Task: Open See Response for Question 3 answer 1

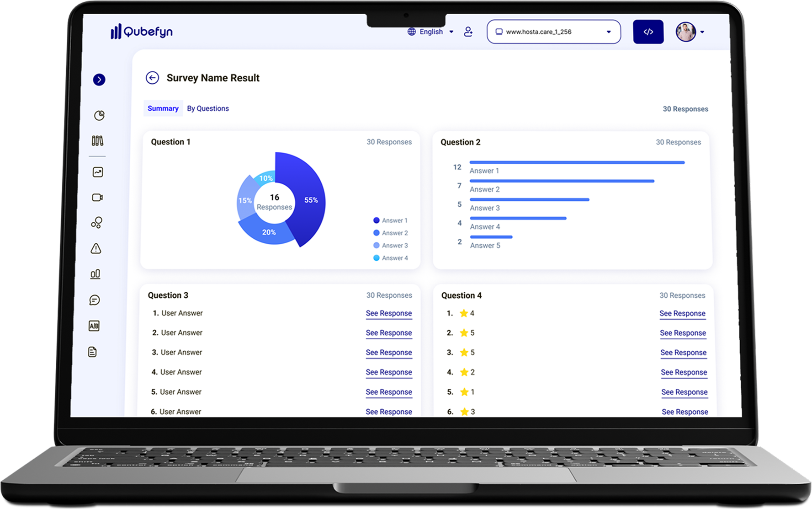Action: click(389, 313)
